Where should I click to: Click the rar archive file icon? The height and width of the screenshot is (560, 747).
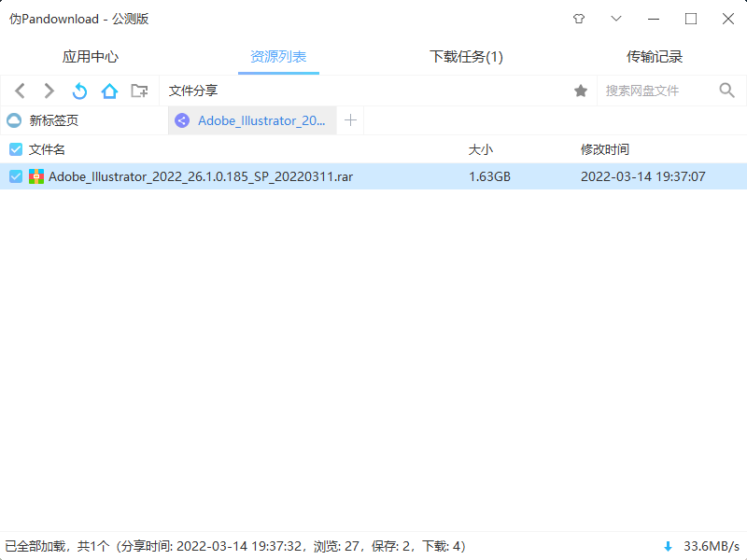36,176
